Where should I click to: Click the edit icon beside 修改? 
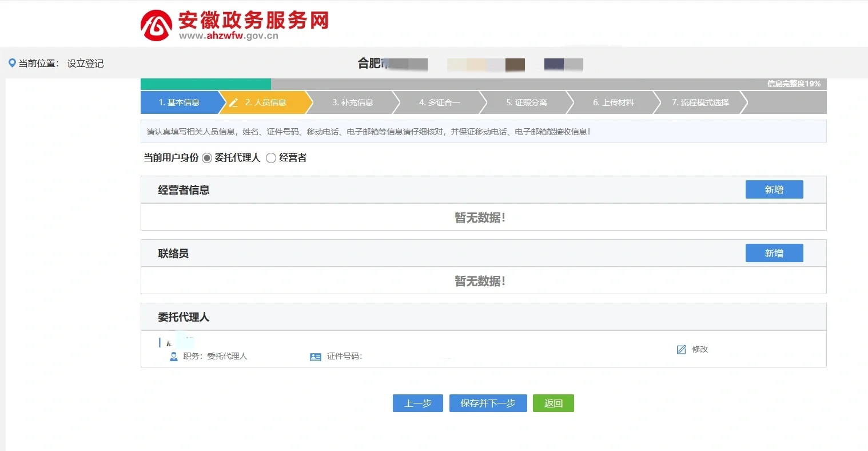pos(681,350)
